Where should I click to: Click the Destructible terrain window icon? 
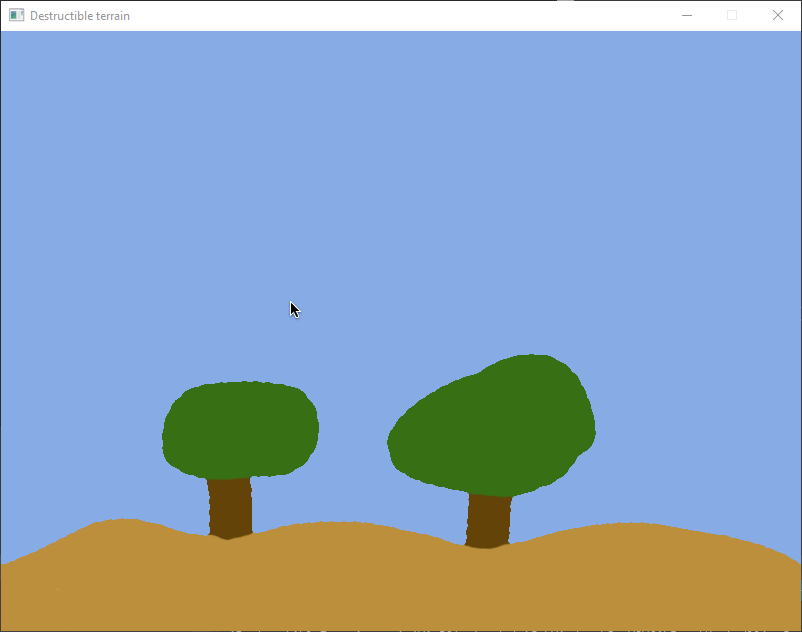click(16, 15)
